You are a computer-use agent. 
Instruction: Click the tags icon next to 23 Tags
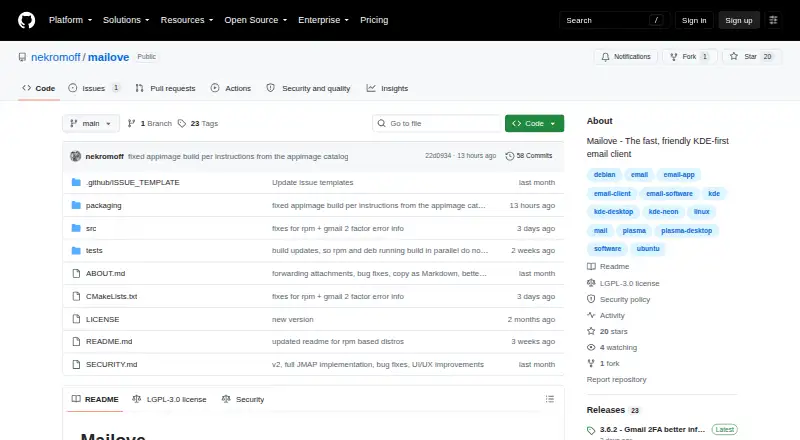coord(182,124)
